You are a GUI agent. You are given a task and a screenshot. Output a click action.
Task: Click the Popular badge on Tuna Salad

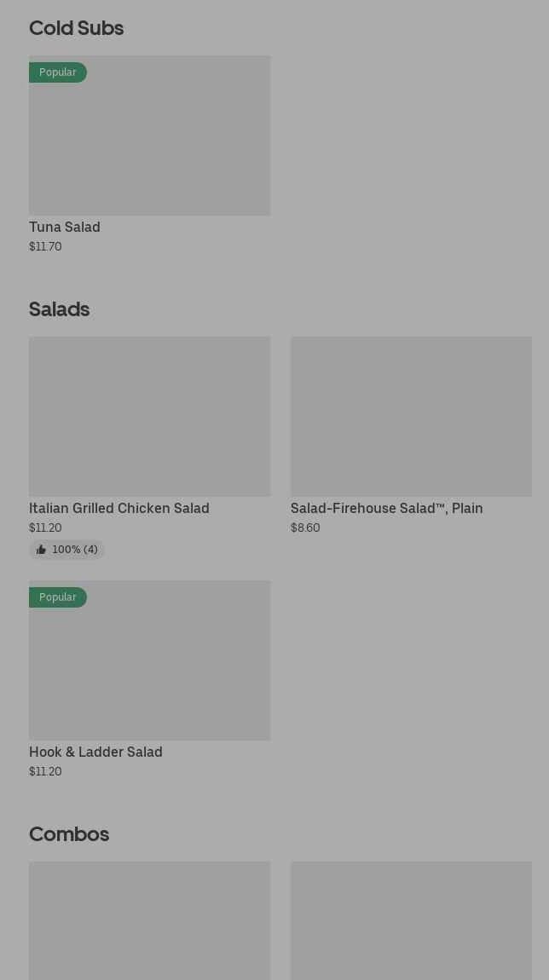[58, 72]
